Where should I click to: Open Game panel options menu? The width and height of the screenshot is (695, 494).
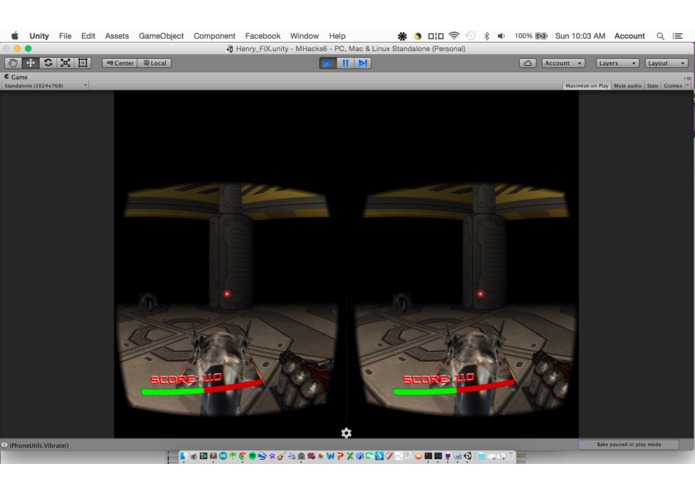click(688, 78)
